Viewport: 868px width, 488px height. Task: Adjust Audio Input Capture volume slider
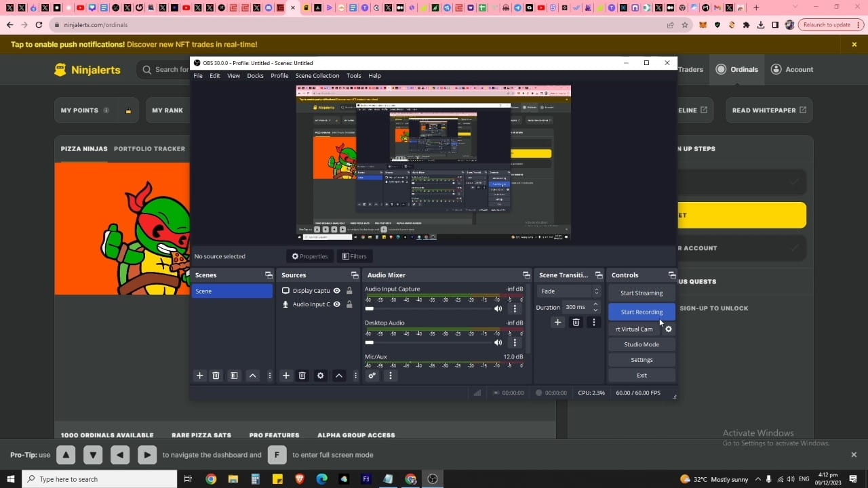tap(427, 308)
